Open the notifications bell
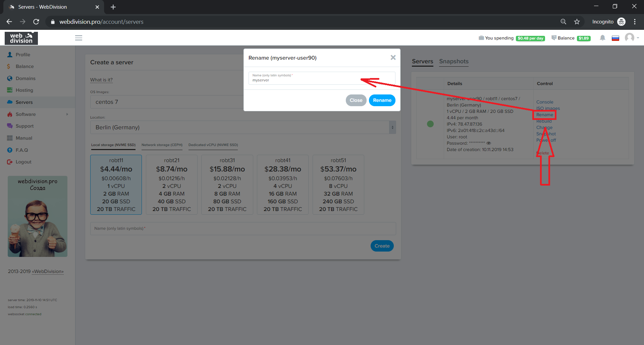 pos(602,38)
